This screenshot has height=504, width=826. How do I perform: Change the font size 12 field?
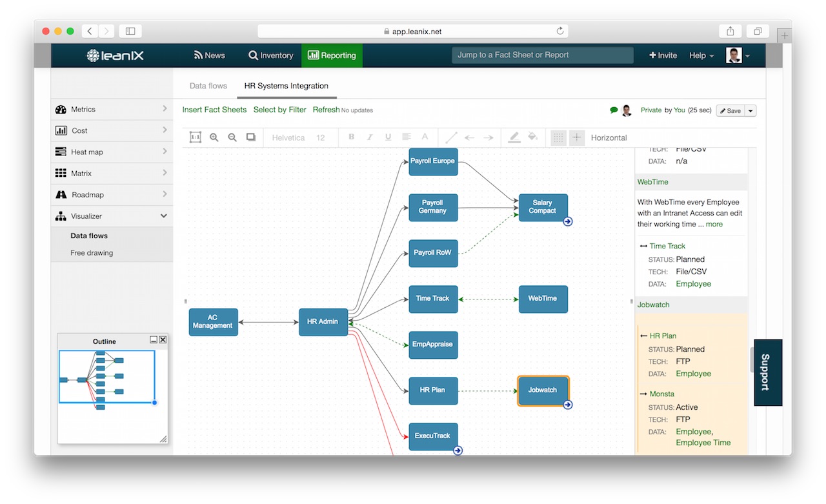321,137
